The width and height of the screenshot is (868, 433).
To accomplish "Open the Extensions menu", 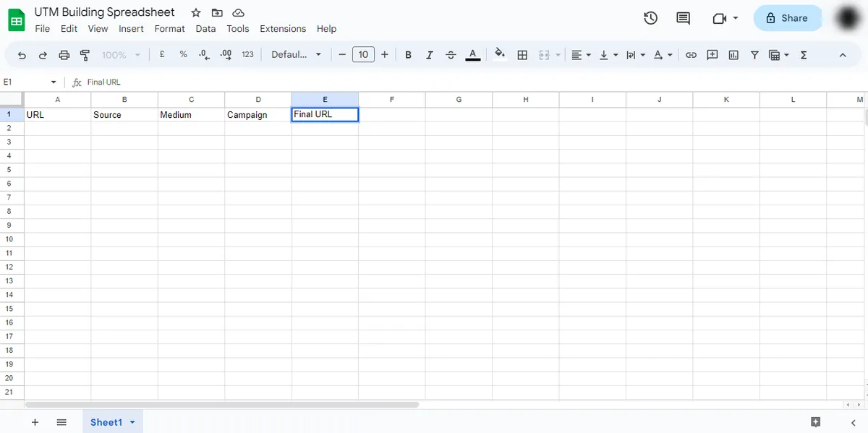I will click(283, 28).
